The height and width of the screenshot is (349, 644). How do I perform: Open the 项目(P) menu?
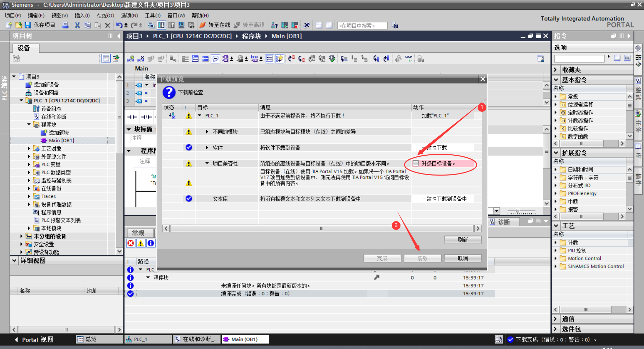pos(13,15)
